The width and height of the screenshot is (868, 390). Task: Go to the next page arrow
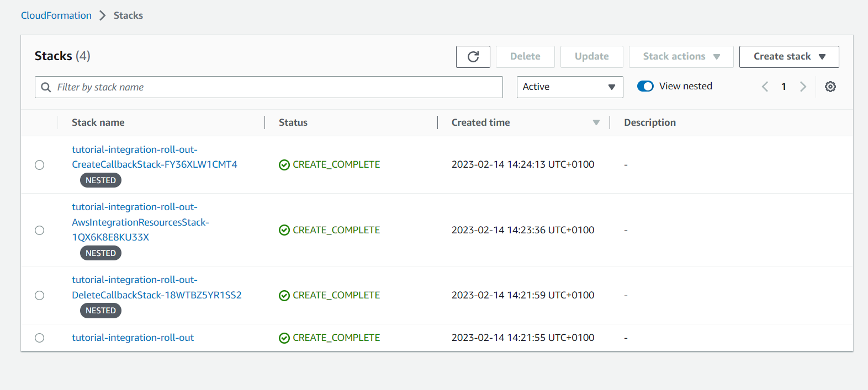click(x=803, y=87)
